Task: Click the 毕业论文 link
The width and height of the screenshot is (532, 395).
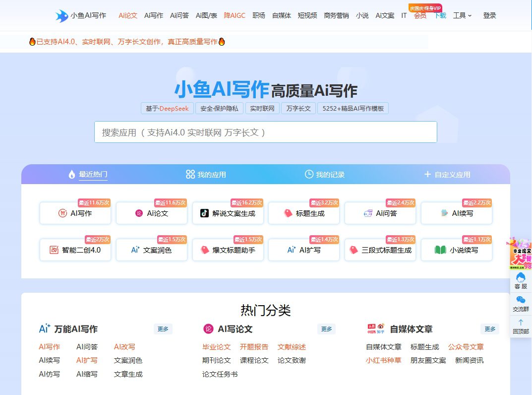Action: [216, 347]
